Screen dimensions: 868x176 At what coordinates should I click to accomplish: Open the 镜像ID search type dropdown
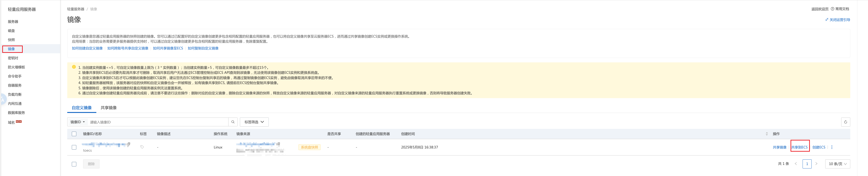pyautogui.click(x=77, y=122)
